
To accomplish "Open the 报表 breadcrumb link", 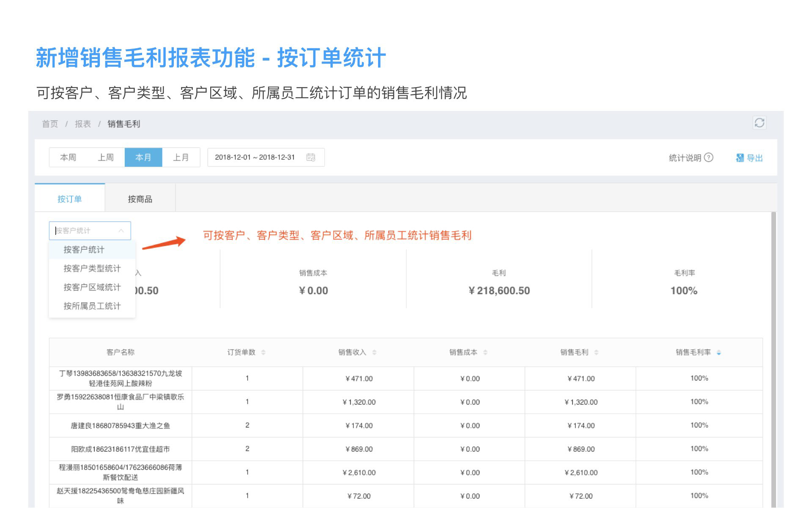I will (82, 124).
